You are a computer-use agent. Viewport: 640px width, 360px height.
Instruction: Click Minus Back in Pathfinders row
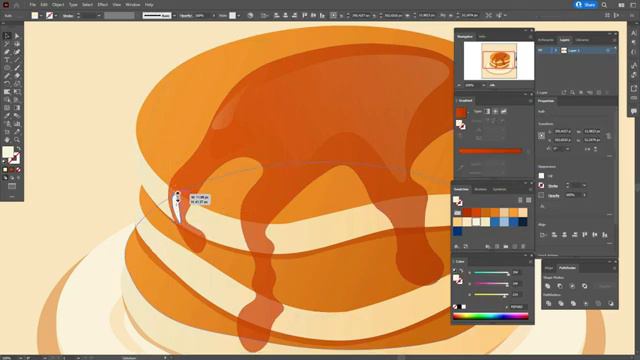611,303
